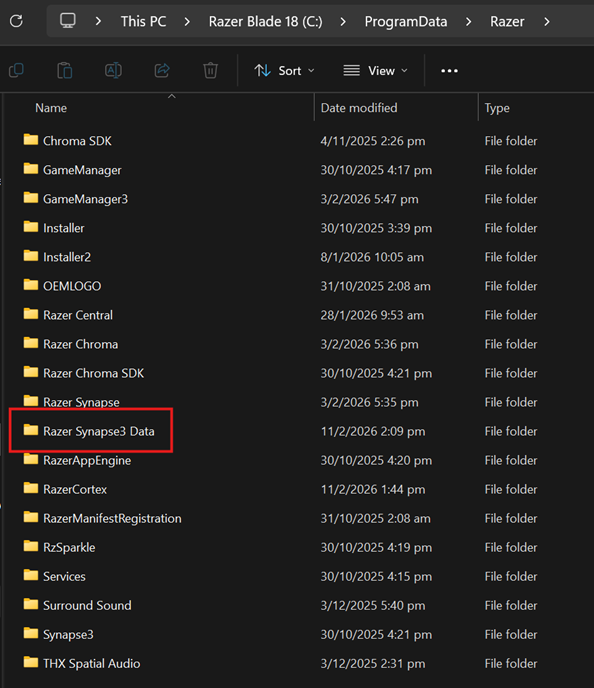
Task: Click the Copy icon in toolbar
Action: [x=17, y=70]
